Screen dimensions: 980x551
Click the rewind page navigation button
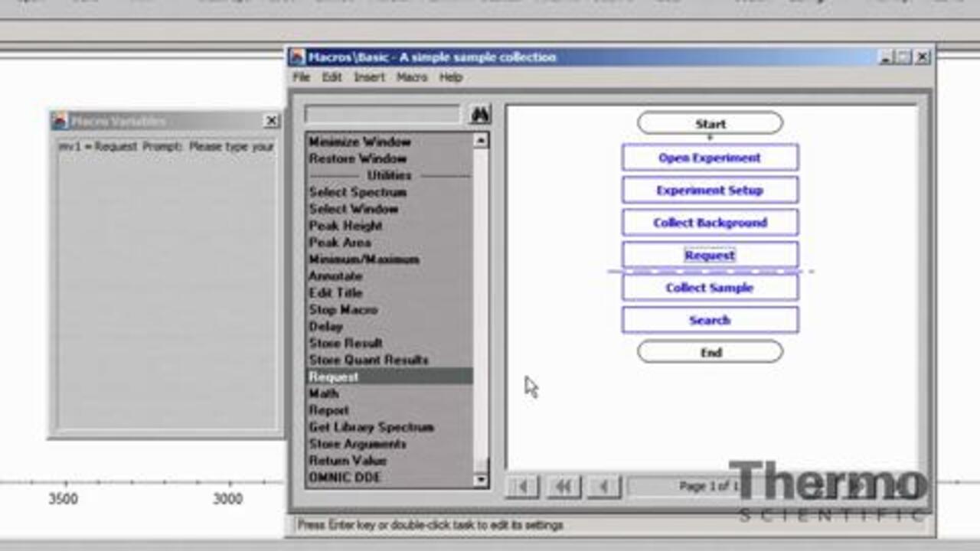[x=563, y=487]
